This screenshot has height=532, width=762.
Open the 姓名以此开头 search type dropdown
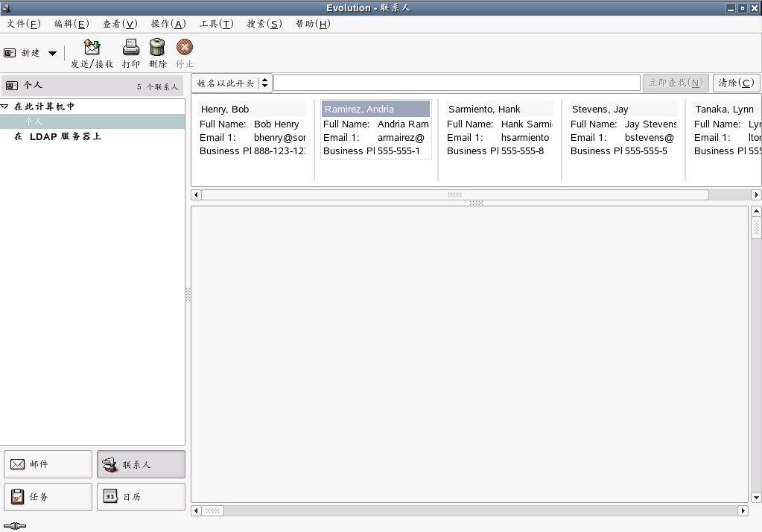pos(232,83)
